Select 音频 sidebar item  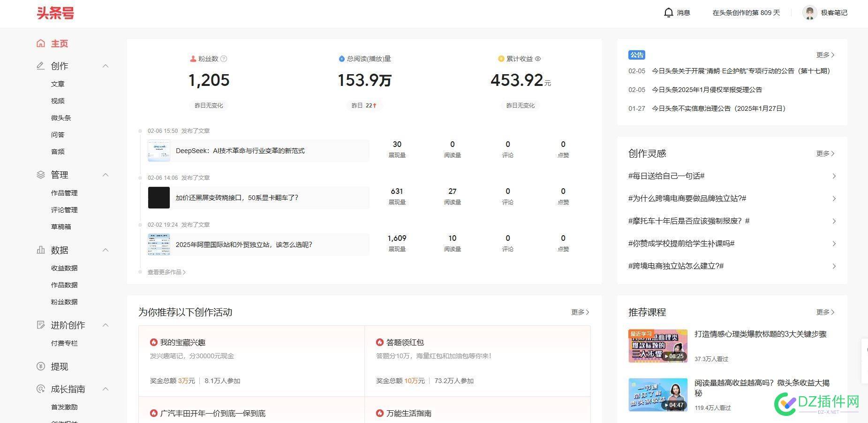click(58, 152)
